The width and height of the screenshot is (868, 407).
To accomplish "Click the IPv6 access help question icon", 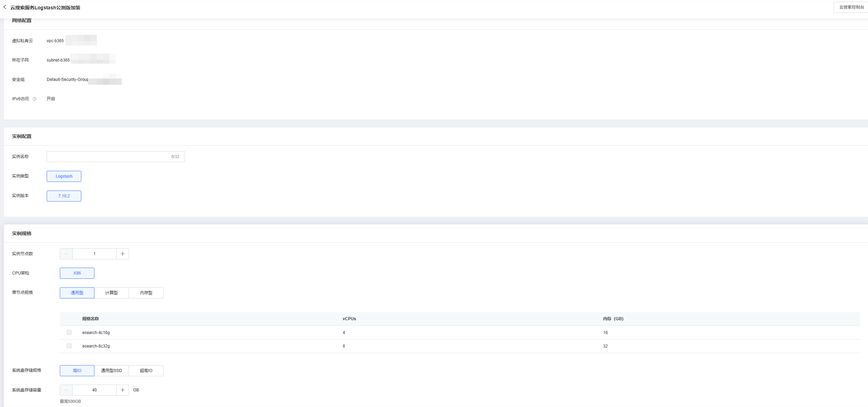I will [x=35, y=99].
